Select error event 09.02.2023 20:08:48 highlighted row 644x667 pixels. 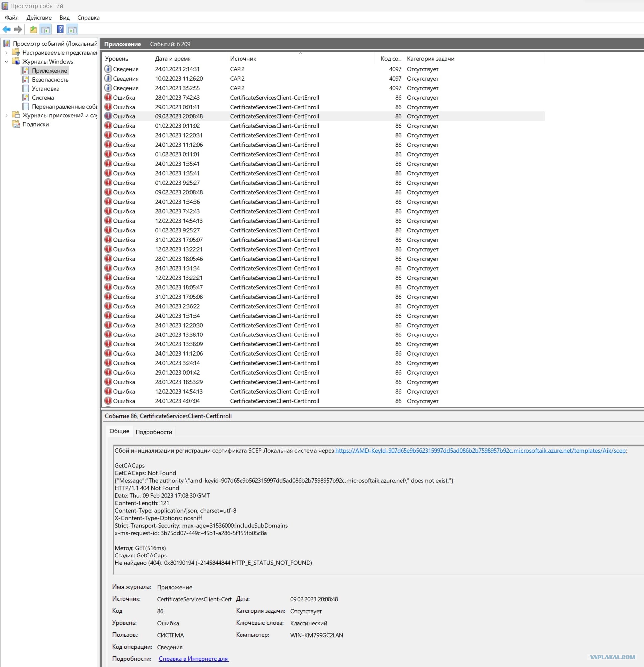(324, 116)
